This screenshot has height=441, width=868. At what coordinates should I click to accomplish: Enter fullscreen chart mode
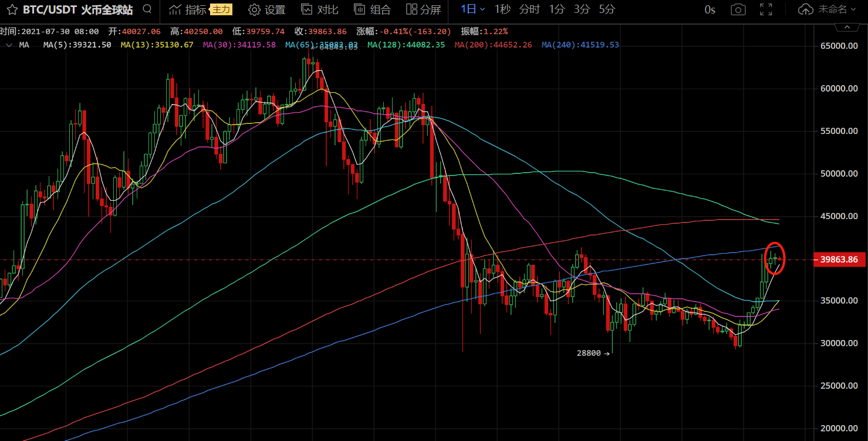(766, 9)
